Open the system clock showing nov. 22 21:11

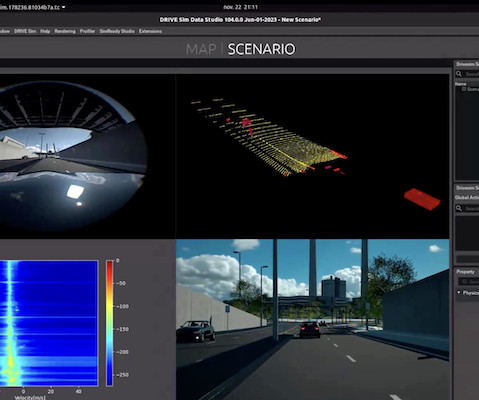click(x=240, y=7)
